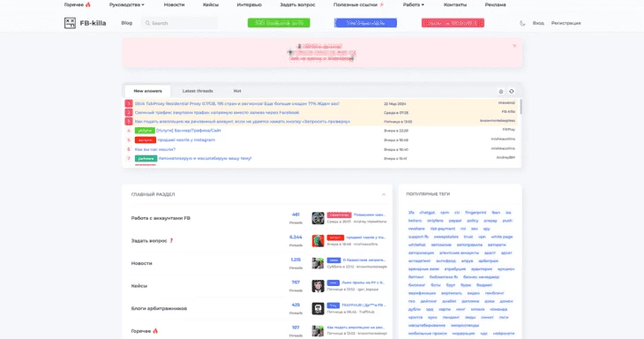Switch to the Hot tab
The height and width of the screenshot is (339, 644).
[x=237, y=91]
